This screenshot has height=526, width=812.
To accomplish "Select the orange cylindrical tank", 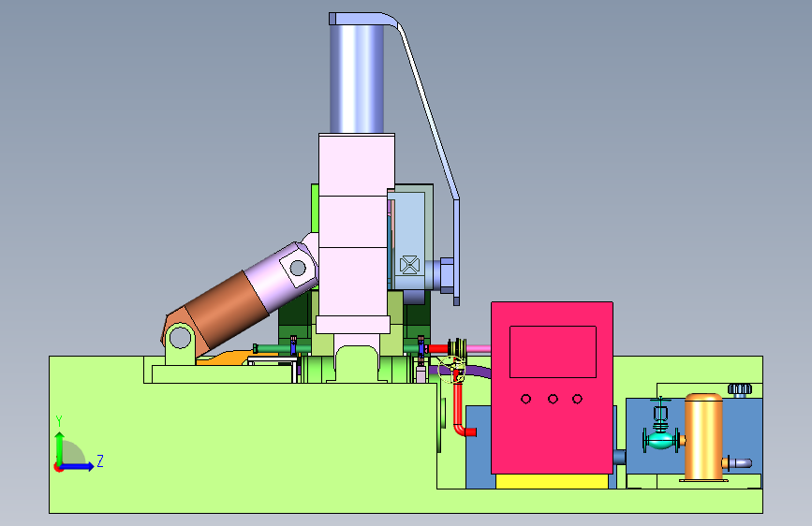I will (x=703, y=437).
